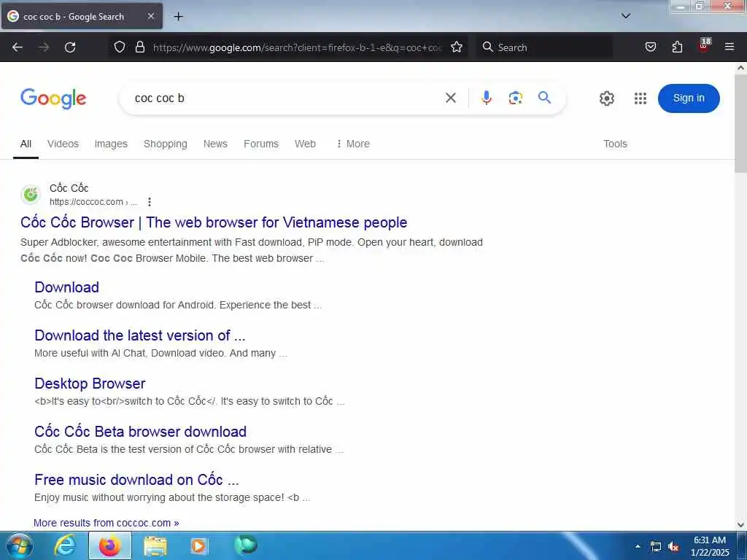Image resolution: width=747 pixels, height=560 pixels.
Task: Open the search Tools options
Action: pos(615,144)
